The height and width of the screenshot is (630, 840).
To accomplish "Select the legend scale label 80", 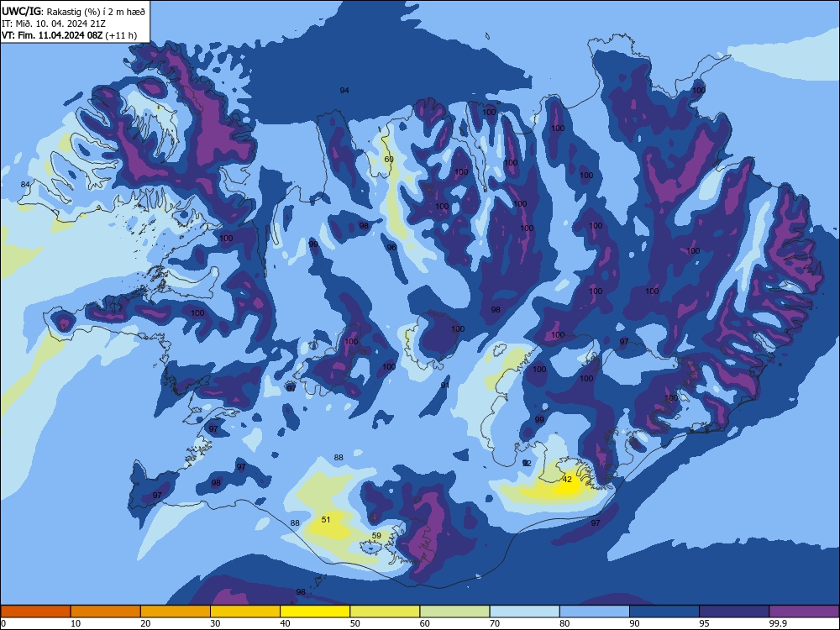I will coord(564,623).
